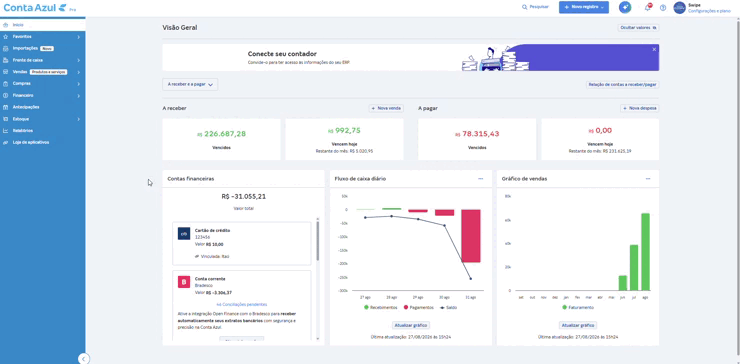Expand the Financeiro submenu chevron
The image size is (740, 364).
(x=78, y=95)
